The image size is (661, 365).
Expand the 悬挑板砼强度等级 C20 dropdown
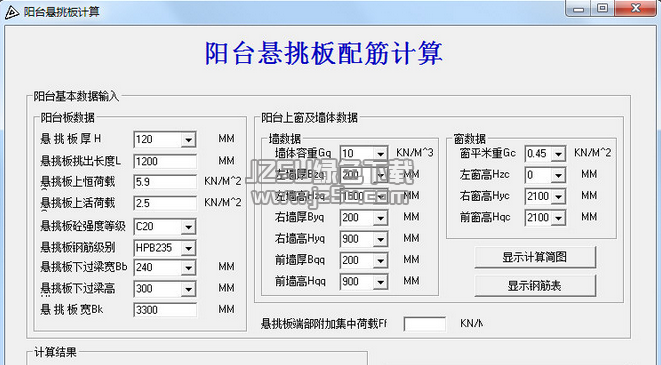click(x=188, y=227)
